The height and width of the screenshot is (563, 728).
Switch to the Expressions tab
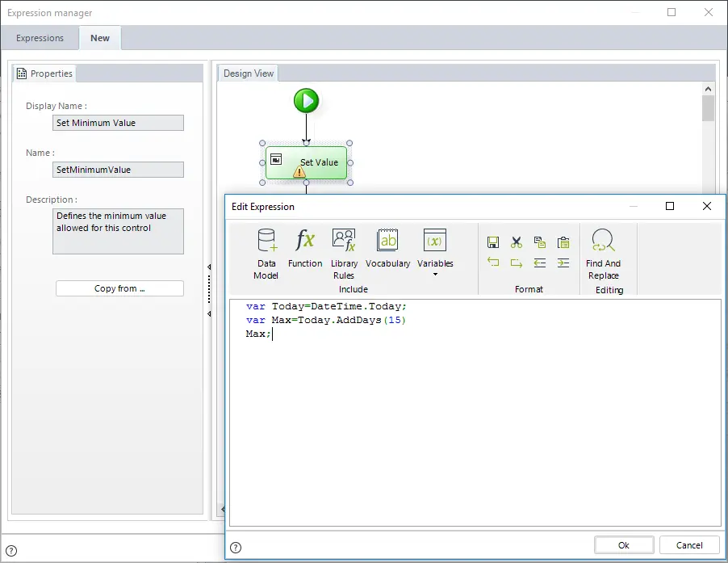pyautogui.click(x=40, y=38)
